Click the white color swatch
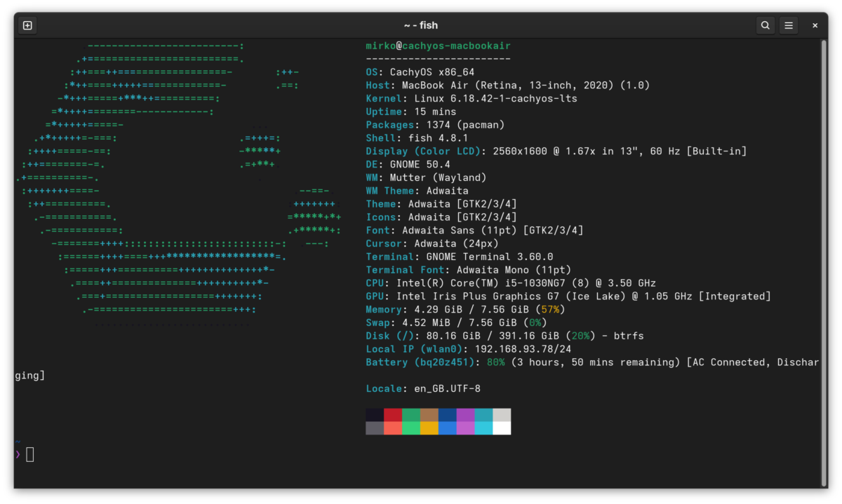842x504 pixels. coord(502,428)
